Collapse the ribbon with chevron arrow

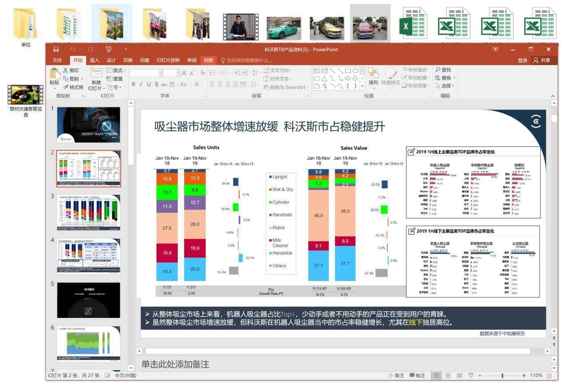553,96
